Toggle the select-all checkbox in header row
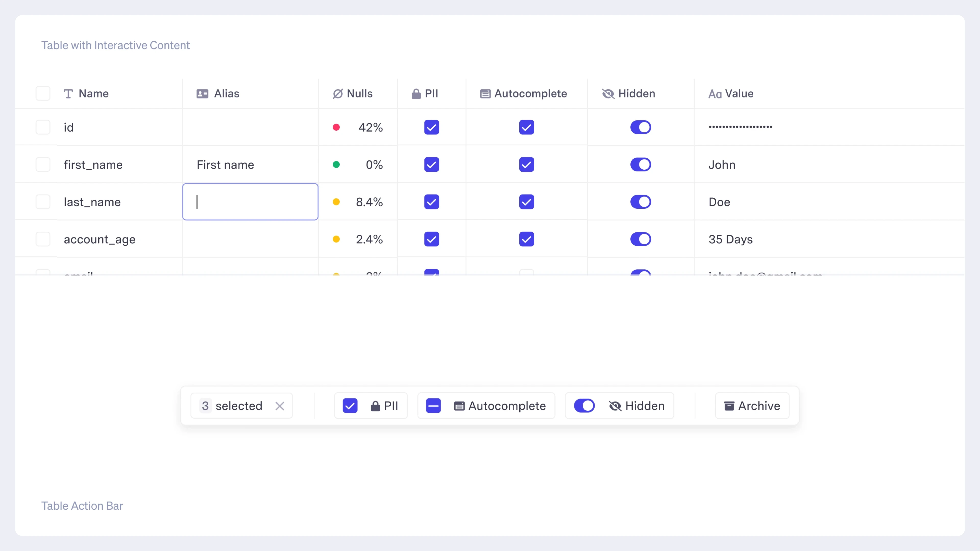Screen dimensions: 980x551 point(43,94)
